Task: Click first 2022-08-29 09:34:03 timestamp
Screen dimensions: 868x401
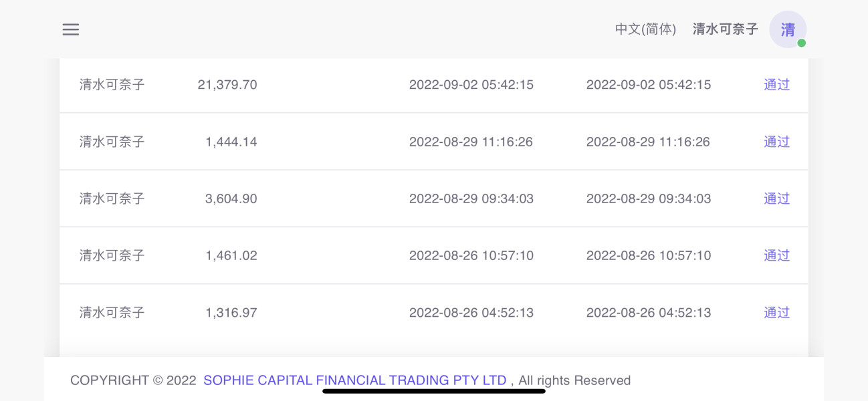Action: pos(471,198)
